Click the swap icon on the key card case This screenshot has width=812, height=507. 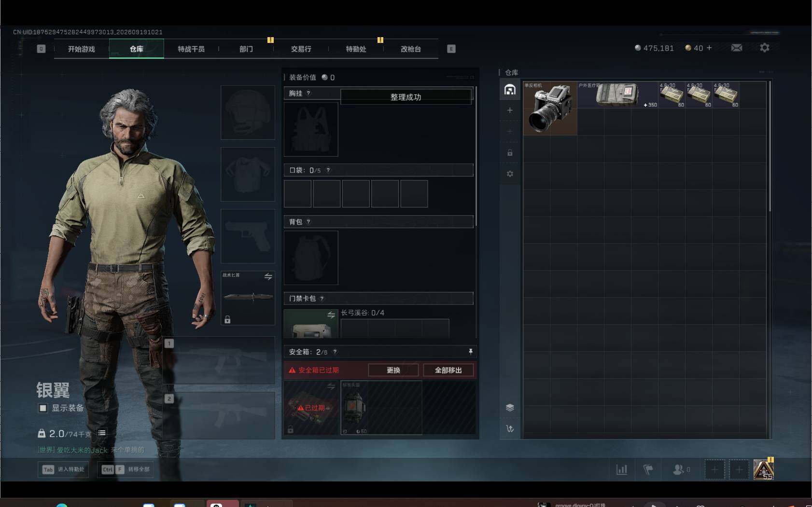click(331, 315)
